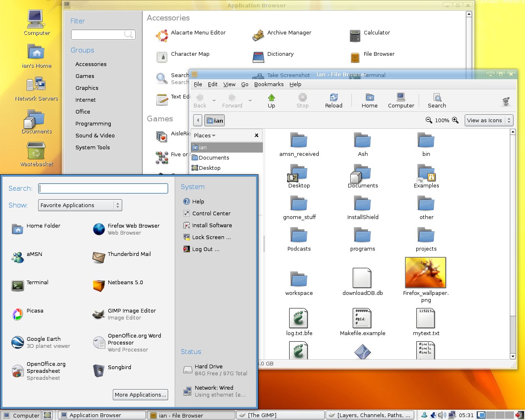Click the Home toolbar icon in File Browser
The width and height of the screenshot is (525, 420).
click(370, 98)
